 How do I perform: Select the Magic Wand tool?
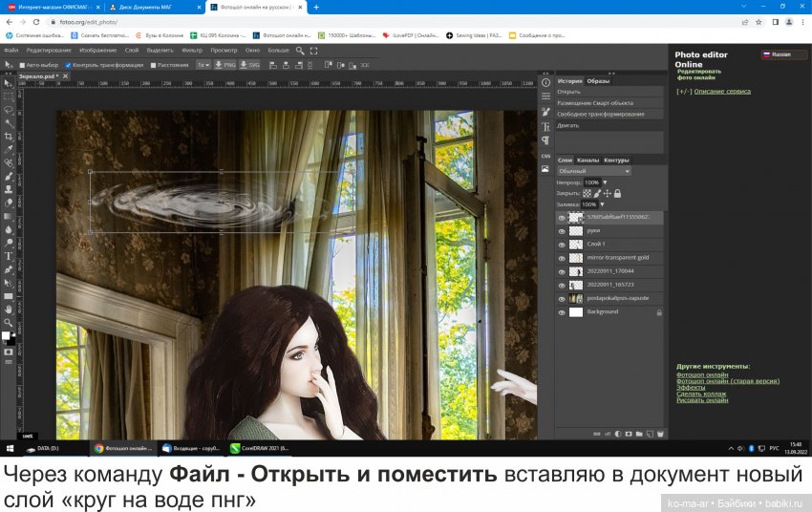click(x=9, y=123)
